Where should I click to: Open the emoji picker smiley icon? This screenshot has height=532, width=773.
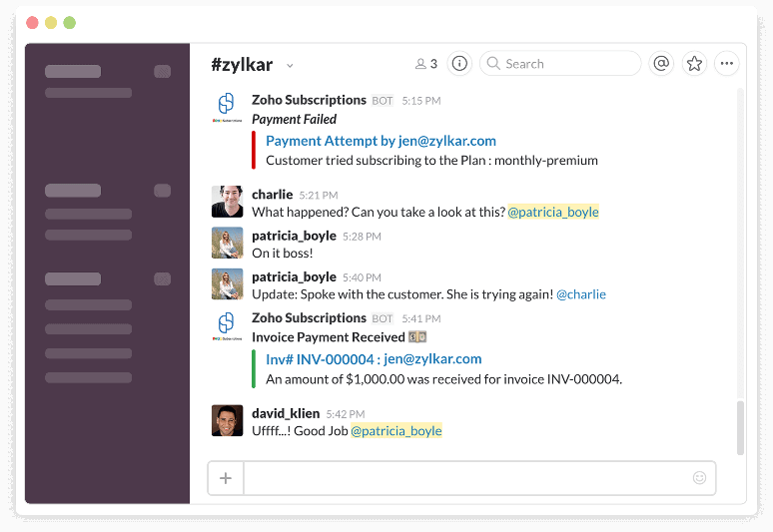tap(699, 478)
